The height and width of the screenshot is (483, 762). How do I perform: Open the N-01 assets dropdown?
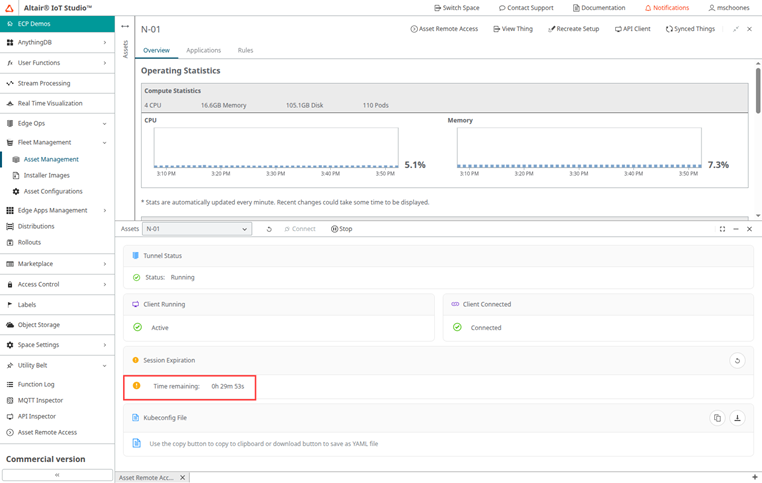click(x=196, y=229)
